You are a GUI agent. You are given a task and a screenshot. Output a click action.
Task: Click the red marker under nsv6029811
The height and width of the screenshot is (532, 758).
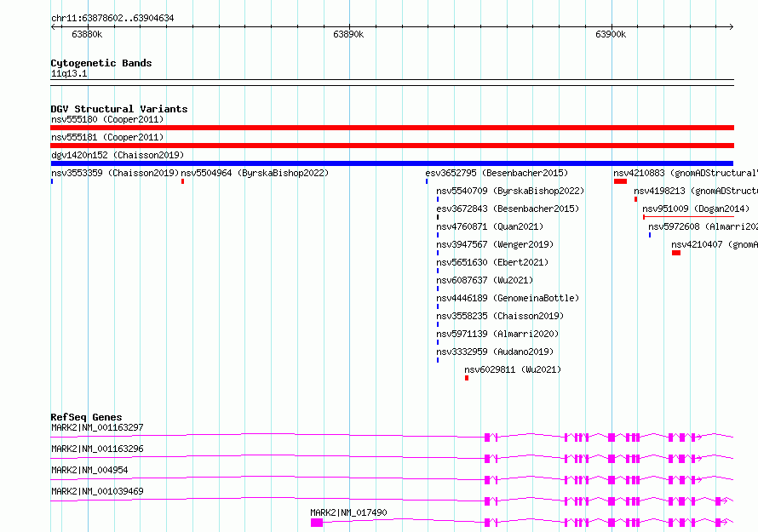tap(467, 378)
